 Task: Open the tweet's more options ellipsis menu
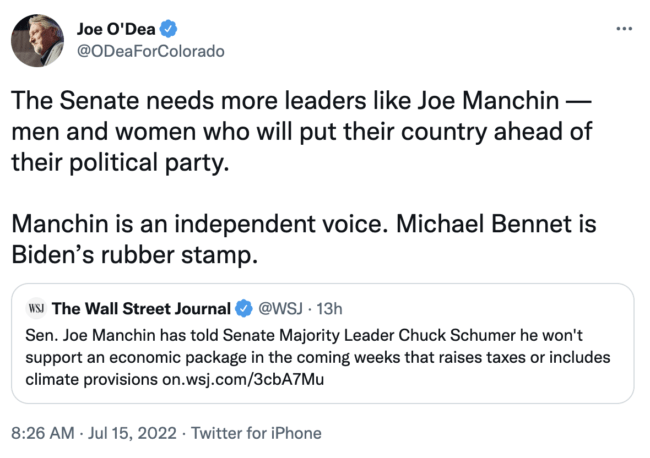(624, 27)
